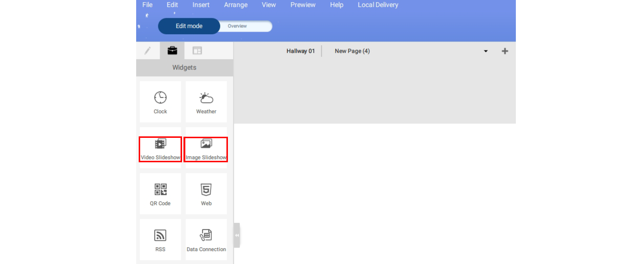This screenshot has width=644, height=264.
Task: Collapse the widgets side panel
Action: point(237,235)
